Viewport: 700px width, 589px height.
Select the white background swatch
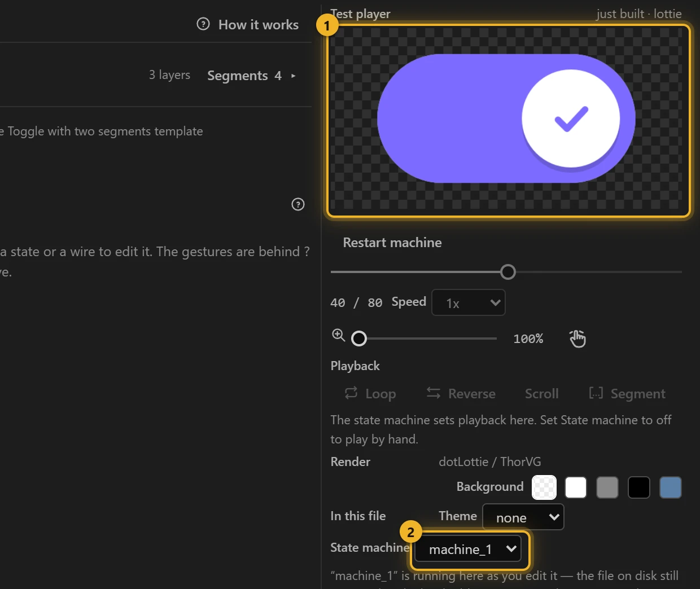(x=576, y=487)
